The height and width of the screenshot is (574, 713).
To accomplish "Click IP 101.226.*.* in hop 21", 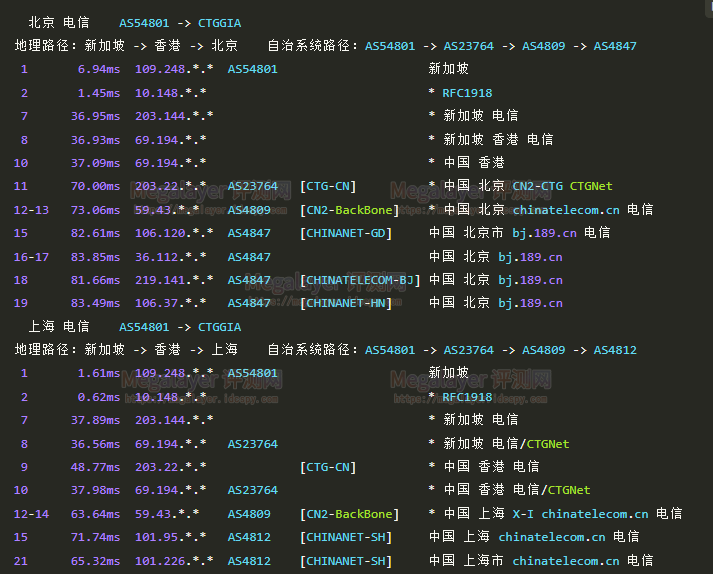I will [x=174, y=561].
